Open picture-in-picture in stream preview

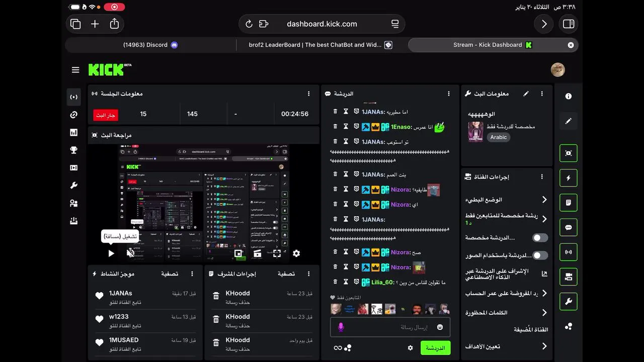pyautogui.click(x=238, y=253)
